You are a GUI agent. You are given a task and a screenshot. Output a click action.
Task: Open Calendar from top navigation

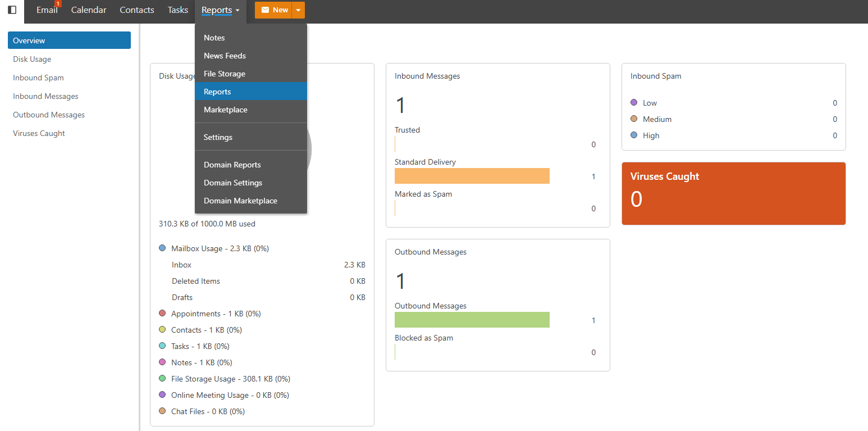pos(89,10)
